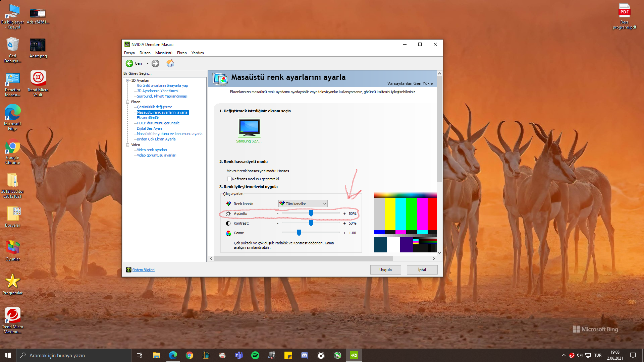Open the Yardım menu
The height and width of the screenshot is (362, 644).
click(x=198, y=53)
